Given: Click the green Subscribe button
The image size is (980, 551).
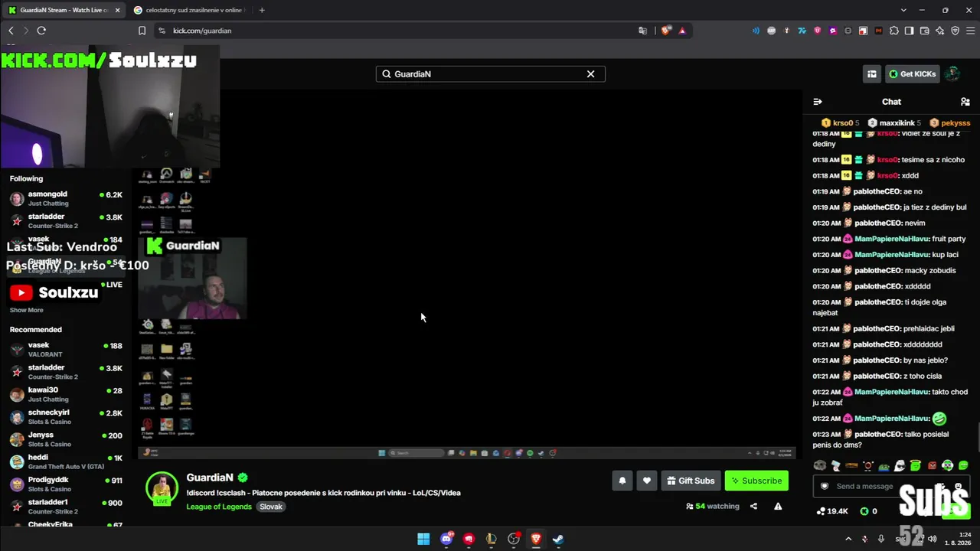Looking at the screenshot, I should pyautogui.click(x=756, y=481).
